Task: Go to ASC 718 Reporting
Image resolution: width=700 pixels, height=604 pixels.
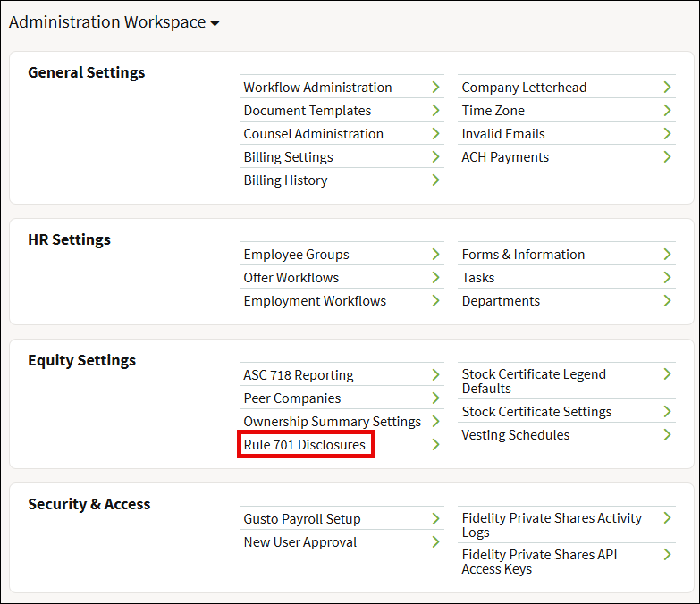Action: tap(299, 375)
